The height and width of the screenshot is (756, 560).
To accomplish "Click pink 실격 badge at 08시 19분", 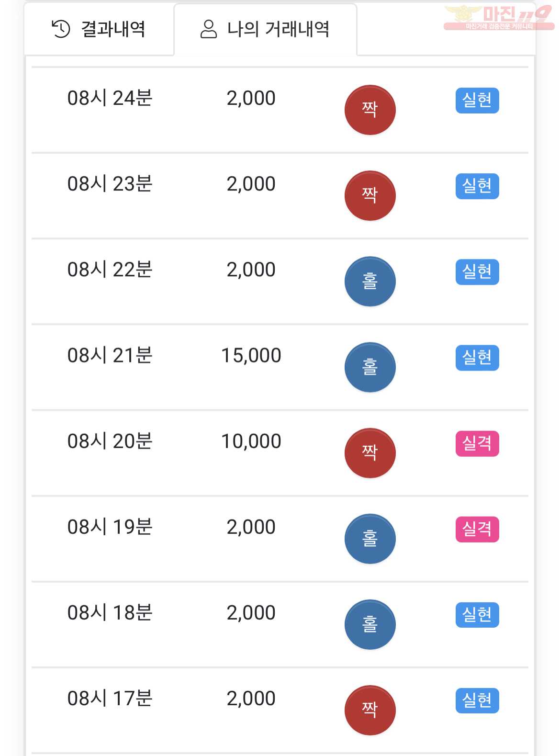I will pyautogui.click(x=477, y=529).
